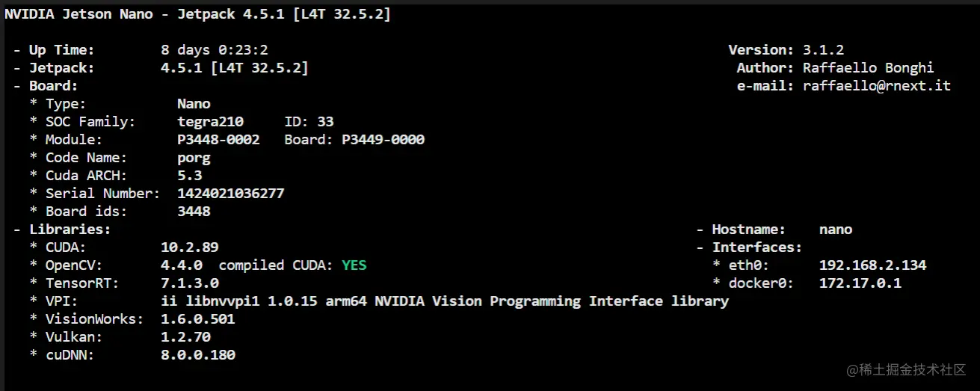This screenshot has height=391, width=980.
Task: Click the author name Raffaello Bonghi
Action: click(868, 68)
